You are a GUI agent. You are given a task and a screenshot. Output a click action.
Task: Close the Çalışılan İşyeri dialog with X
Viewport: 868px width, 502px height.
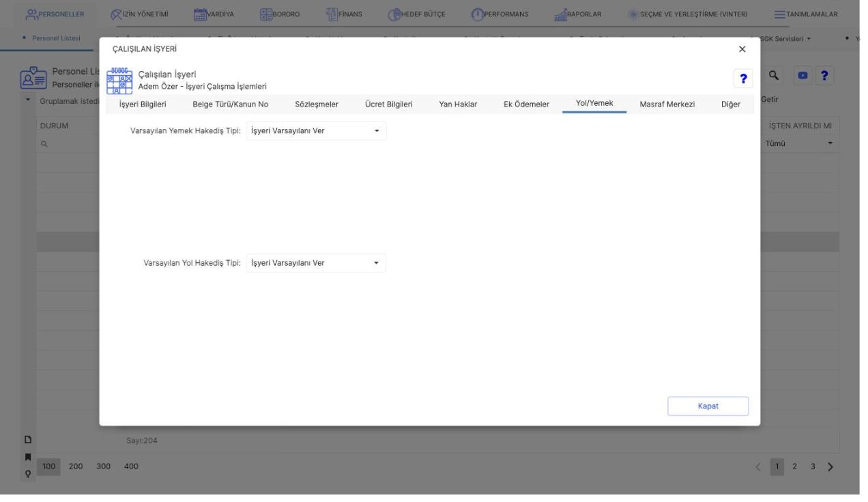point(742,49)
